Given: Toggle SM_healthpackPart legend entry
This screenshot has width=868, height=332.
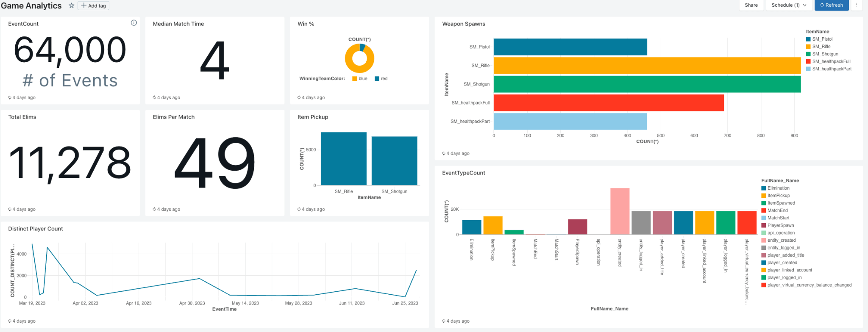Looking at the screenshot, I should point(829,69).
